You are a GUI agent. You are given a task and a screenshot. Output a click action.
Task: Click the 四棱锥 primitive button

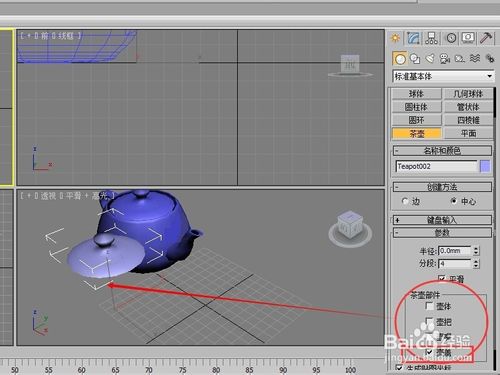468,120
